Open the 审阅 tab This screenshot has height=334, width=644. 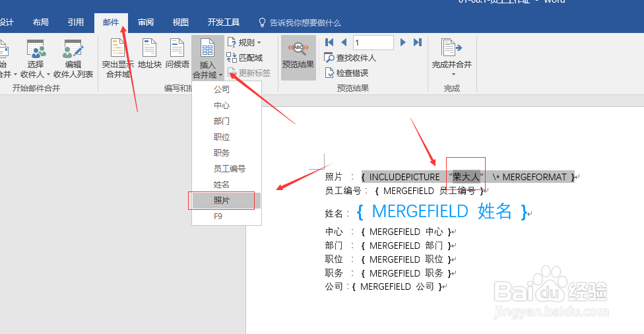(x=146, y=22)
